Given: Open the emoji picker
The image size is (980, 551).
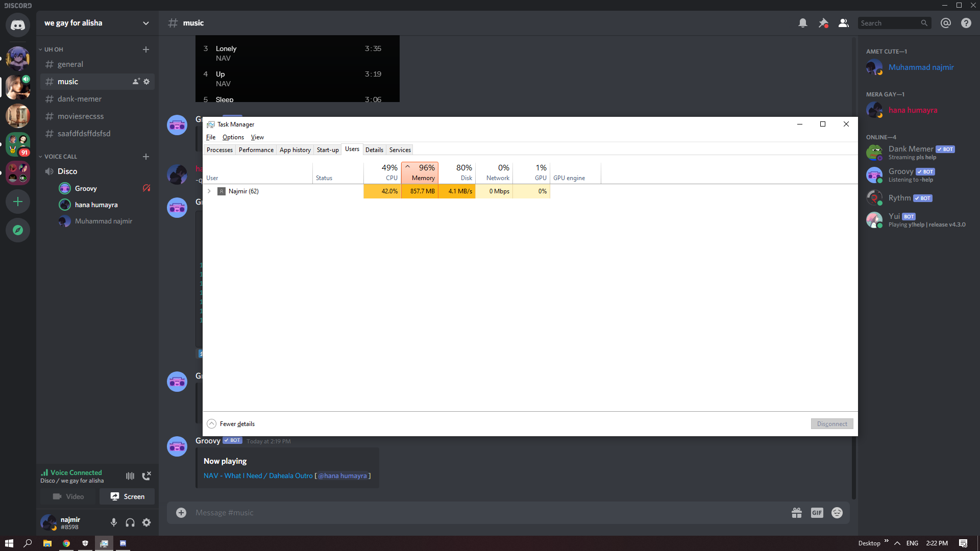Looking at the screenshot, I should click(837, 513).
